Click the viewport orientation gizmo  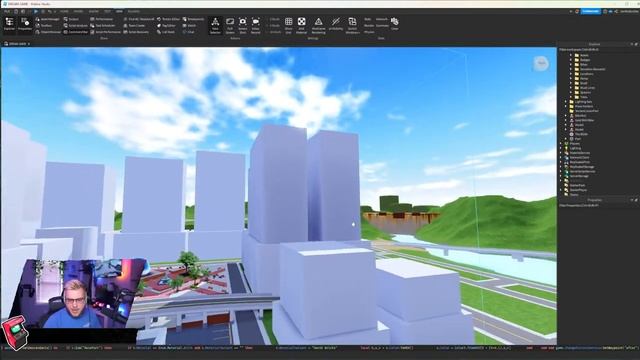(541, 63)
